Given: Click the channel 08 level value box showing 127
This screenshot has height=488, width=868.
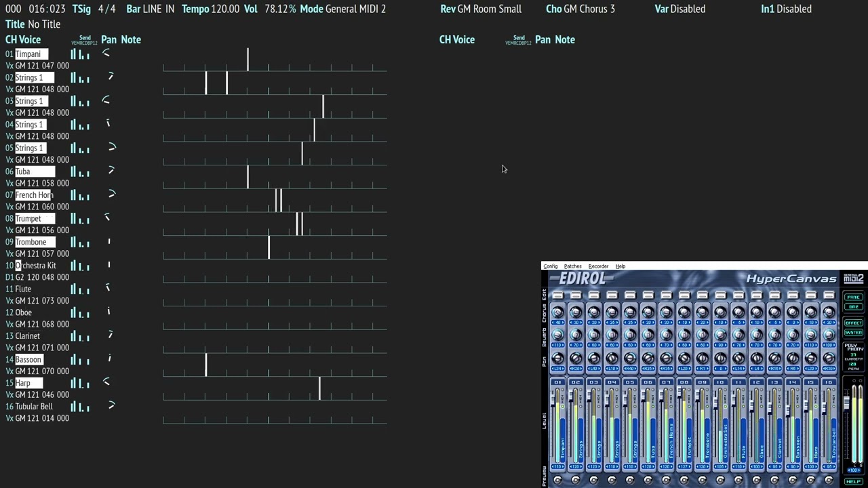Looking at the screenshot, I should pos(685,466).
